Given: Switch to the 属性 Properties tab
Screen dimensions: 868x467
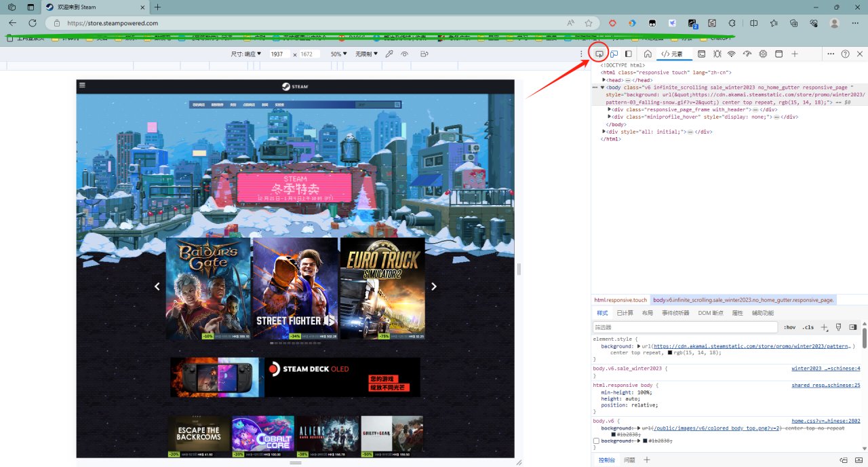Looking at the screenshot, I should (738, 313).
